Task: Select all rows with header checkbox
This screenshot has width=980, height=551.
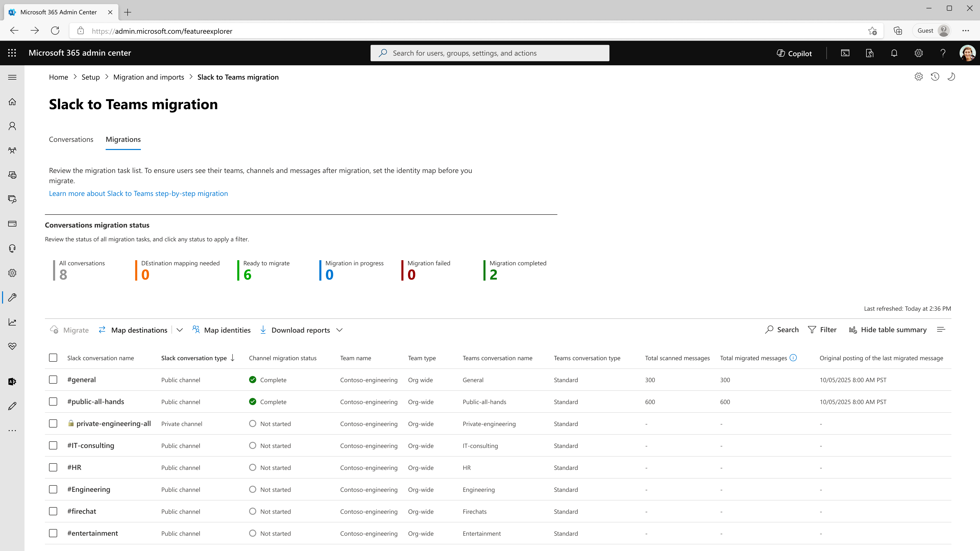Action: pos(53,358)
